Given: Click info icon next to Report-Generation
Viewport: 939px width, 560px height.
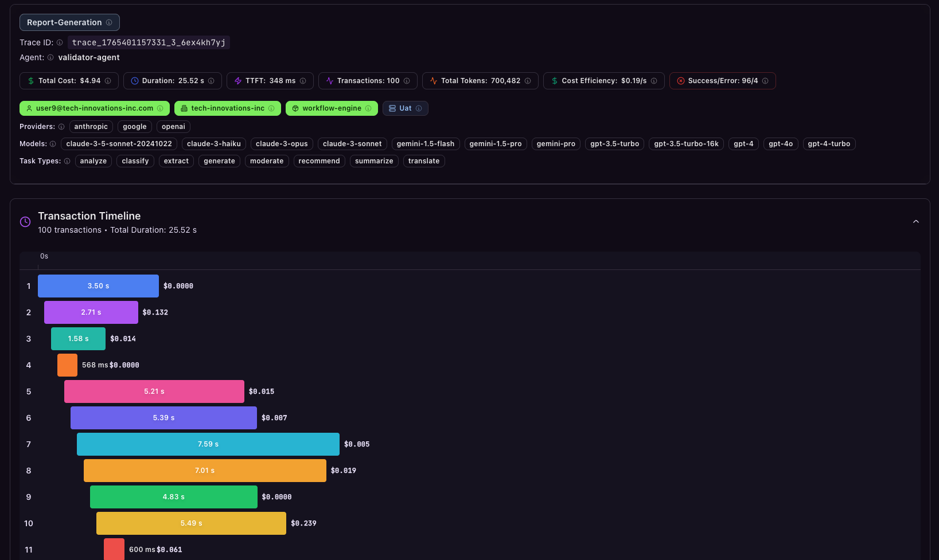Looking at the screenshot, I should point(109,22).
